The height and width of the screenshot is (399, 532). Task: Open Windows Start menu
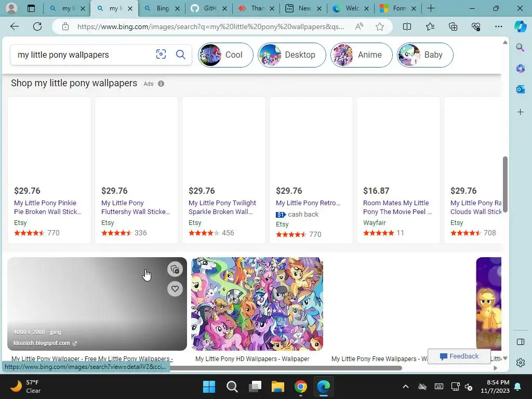pyautogui.click(x=209, y=387)
